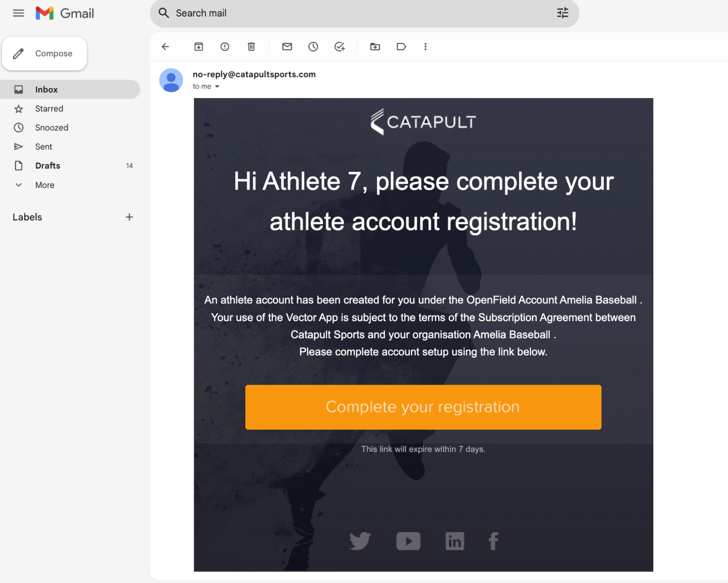Open the Inbox folder
This screenshot has height=583, width=728.
pos(46,89)
